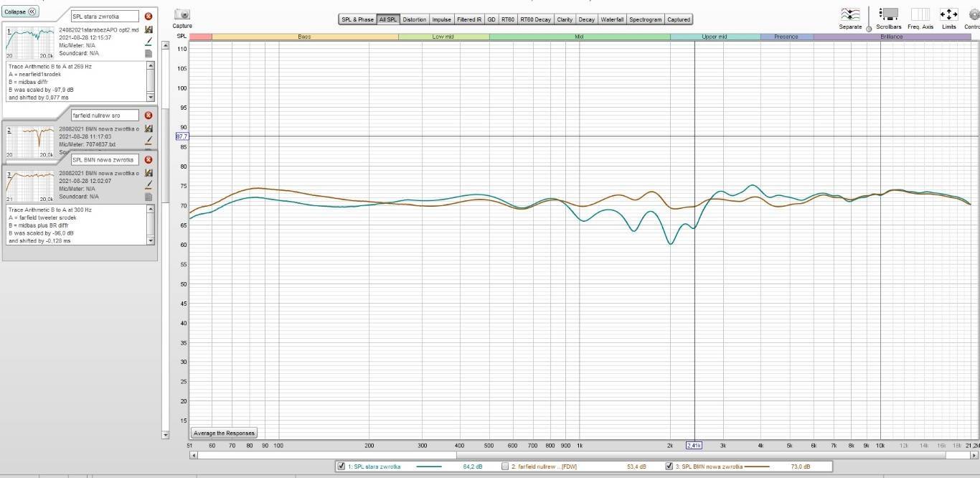Open the GD tab
Image resolution: width=980 pixels, height=478 pixels.
click(491, 19)
